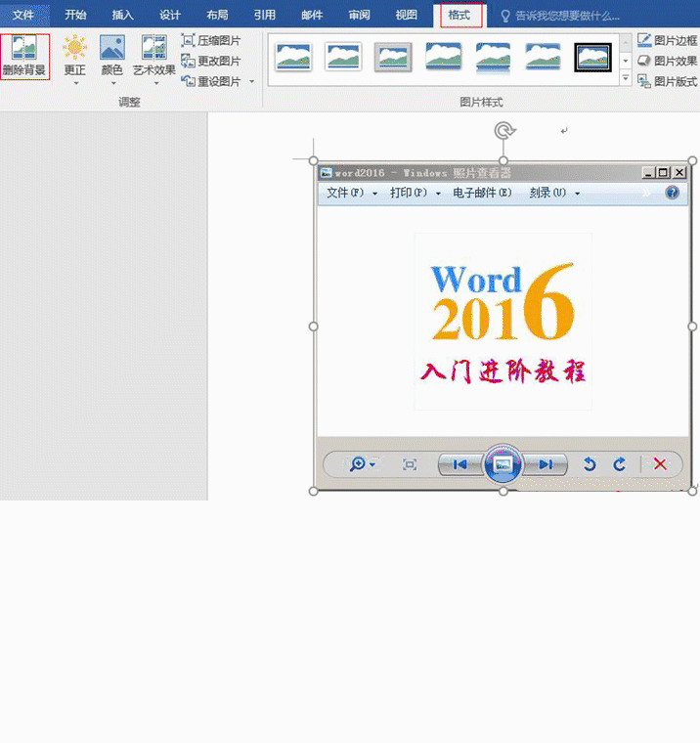Image resolution: width=700 pixels, height=743 pixels.
Task: Switch to the 视图 View tab
Action: pos(407,16)
